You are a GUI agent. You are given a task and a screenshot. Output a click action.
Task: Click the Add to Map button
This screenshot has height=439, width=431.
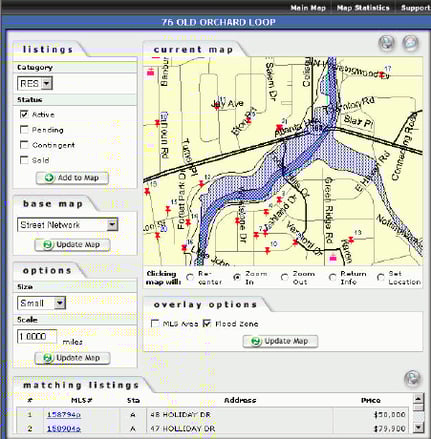tap(72, 178)
